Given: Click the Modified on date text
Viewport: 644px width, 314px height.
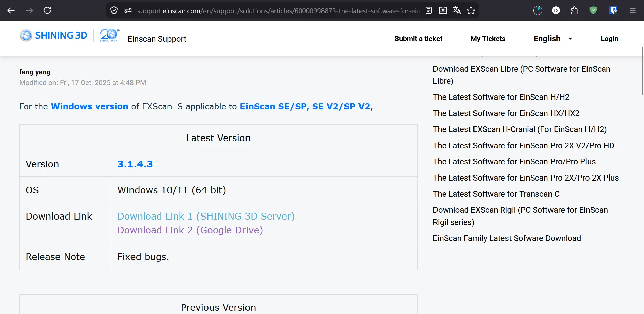Looking at the screenshot, I should (x=82, y=83).
